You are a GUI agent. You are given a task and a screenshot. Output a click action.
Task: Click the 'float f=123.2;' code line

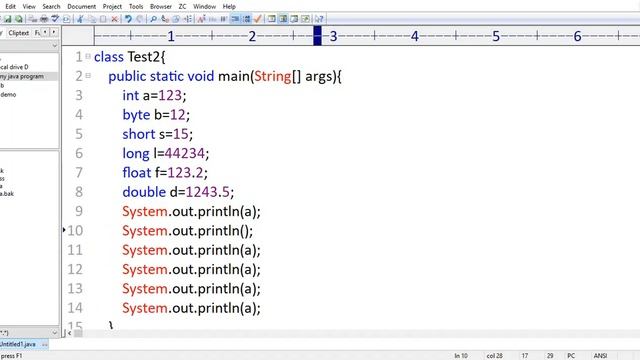[x=165, y=173]
